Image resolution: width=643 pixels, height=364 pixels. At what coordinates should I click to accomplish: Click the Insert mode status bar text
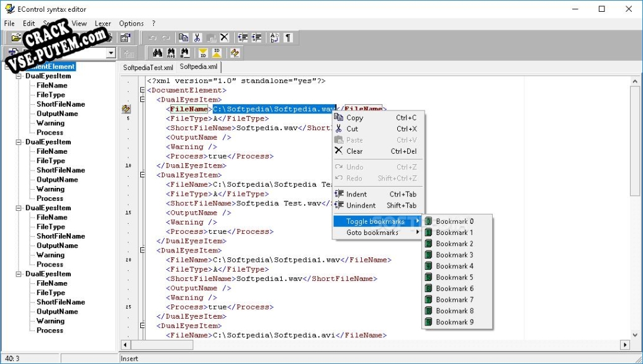129,358
